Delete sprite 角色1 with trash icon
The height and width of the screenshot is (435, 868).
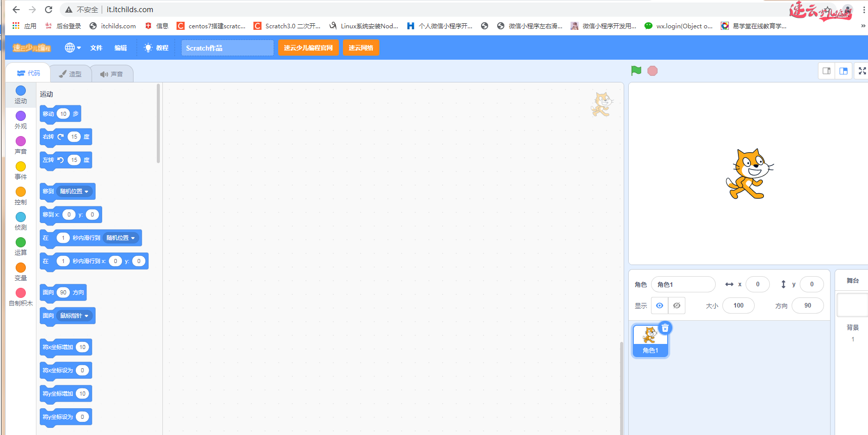(x=665, y=328)
